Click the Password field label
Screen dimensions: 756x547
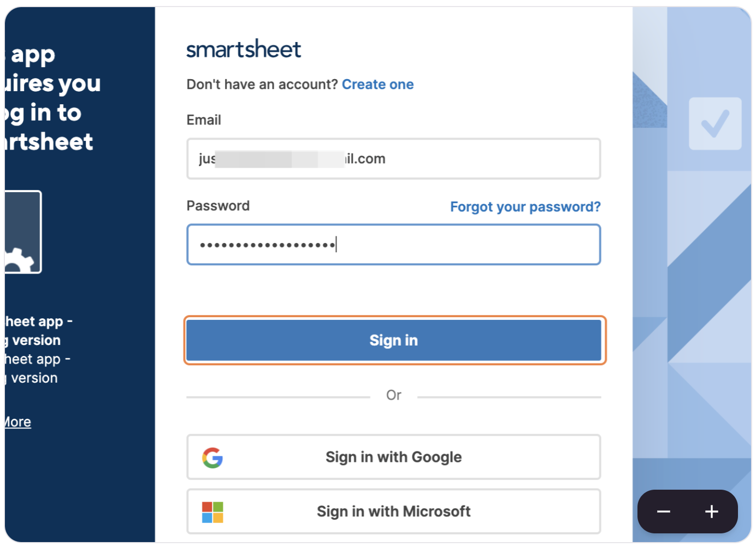pos(218,206)
